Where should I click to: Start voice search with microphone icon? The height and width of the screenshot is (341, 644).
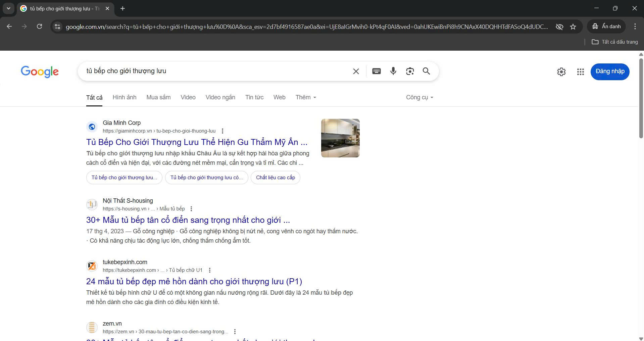393,71
